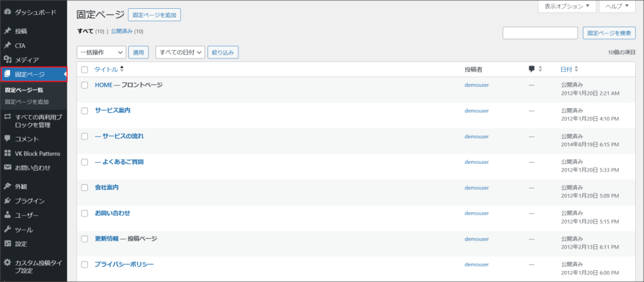Image resolution: width=644 pixels, height=282 pixels.
Task: Tick the checkbox for サービス案内 page
Action: (x=84, y=111)
